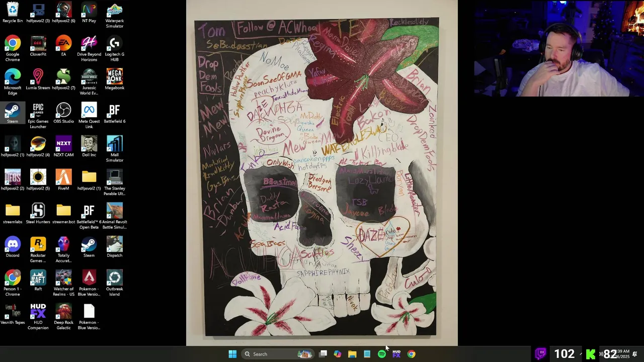Open the notepad app on the taskbar

click(x=367, y=354)
